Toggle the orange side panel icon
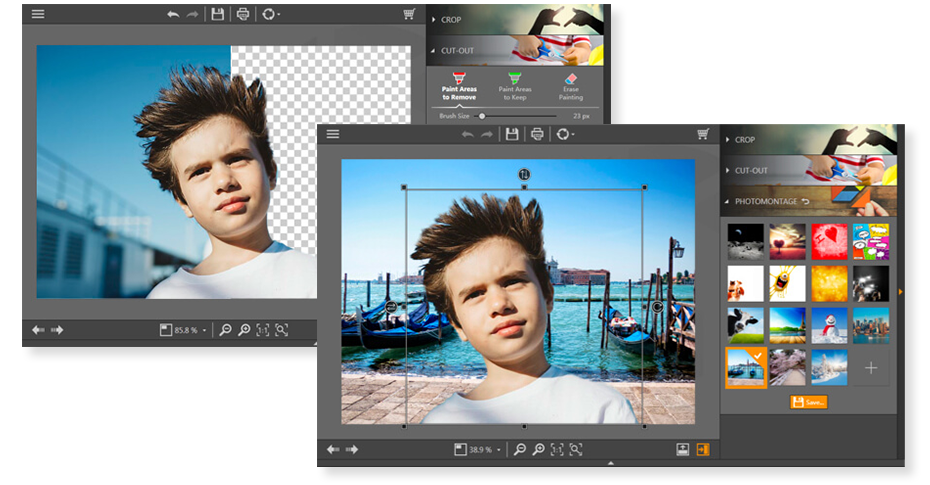 [703, 449]
